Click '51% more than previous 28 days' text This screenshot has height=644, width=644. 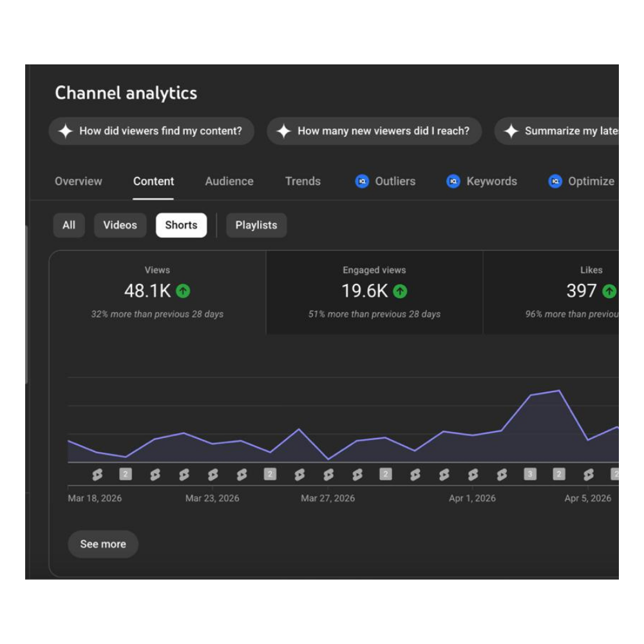point(375,314)
